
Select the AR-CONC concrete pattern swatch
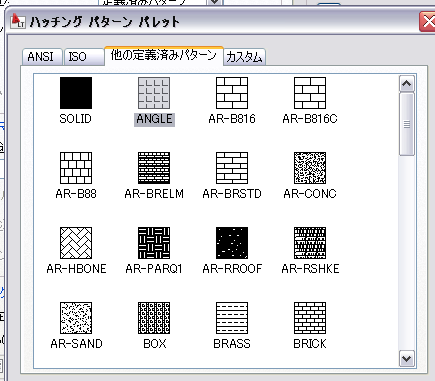click(310, 168)
